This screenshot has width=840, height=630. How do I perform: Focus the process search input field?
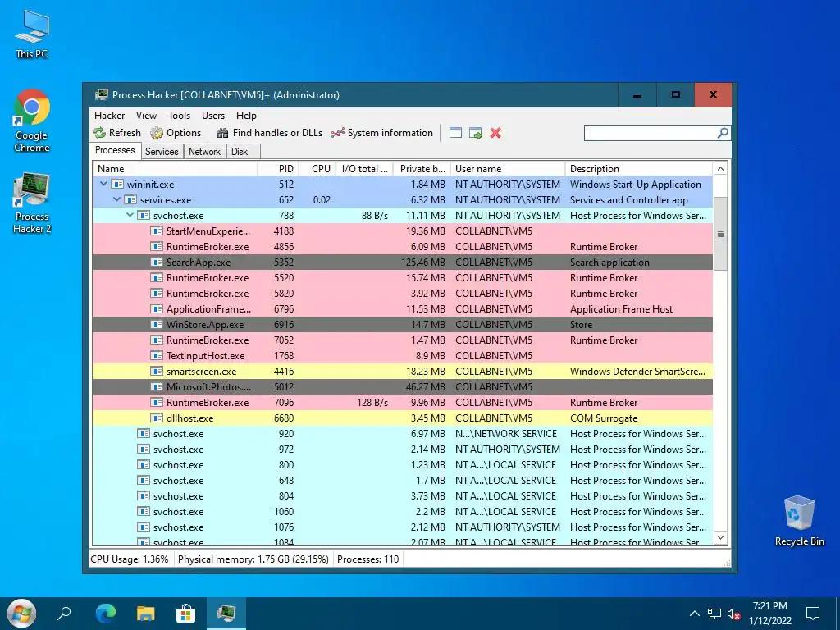651,133
